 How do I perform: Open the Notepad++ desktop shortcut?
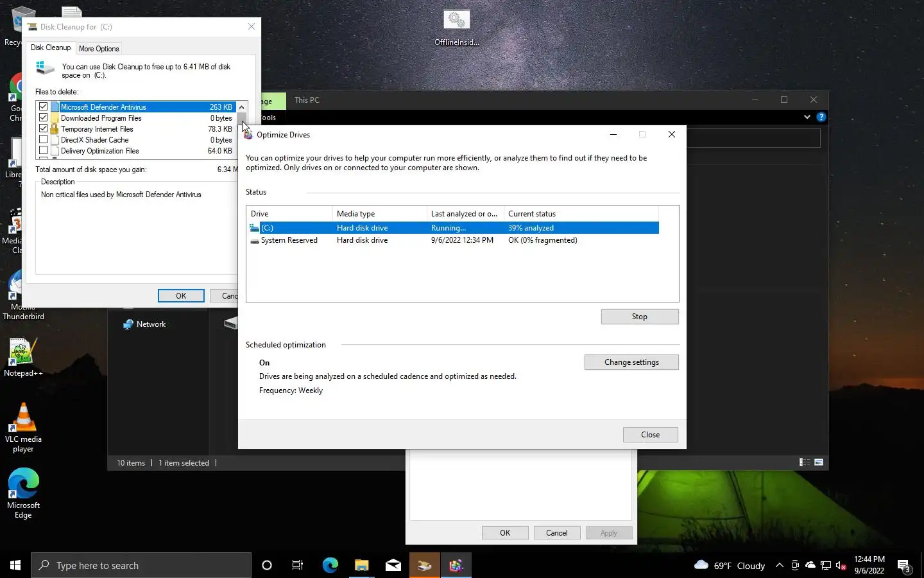pyautogui.click(x=23, y=358)
